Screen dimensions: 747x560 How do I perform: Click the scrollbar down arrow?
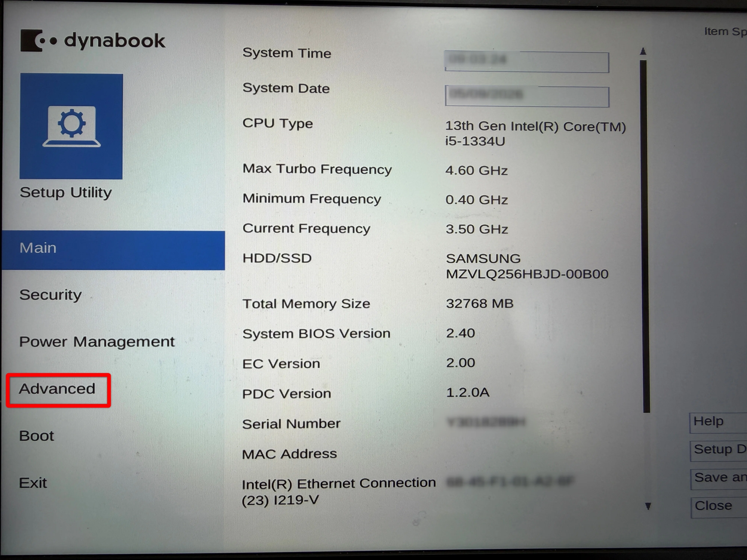[x=648, y=506]
